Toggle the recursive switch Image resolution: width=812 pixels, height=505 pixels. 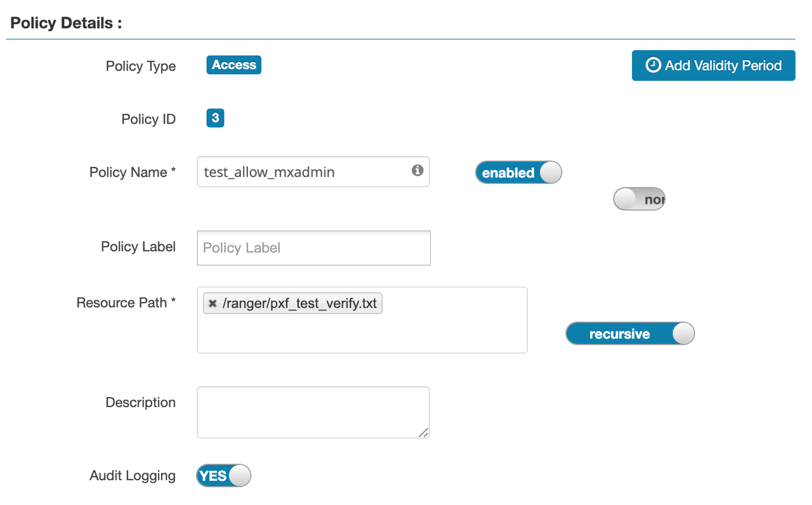(630, 334)
